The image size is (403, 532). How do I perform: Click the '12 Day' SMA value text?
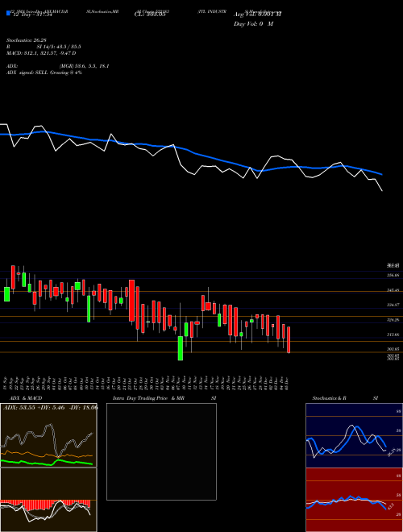pyautogui.click(x=31, y=15)
